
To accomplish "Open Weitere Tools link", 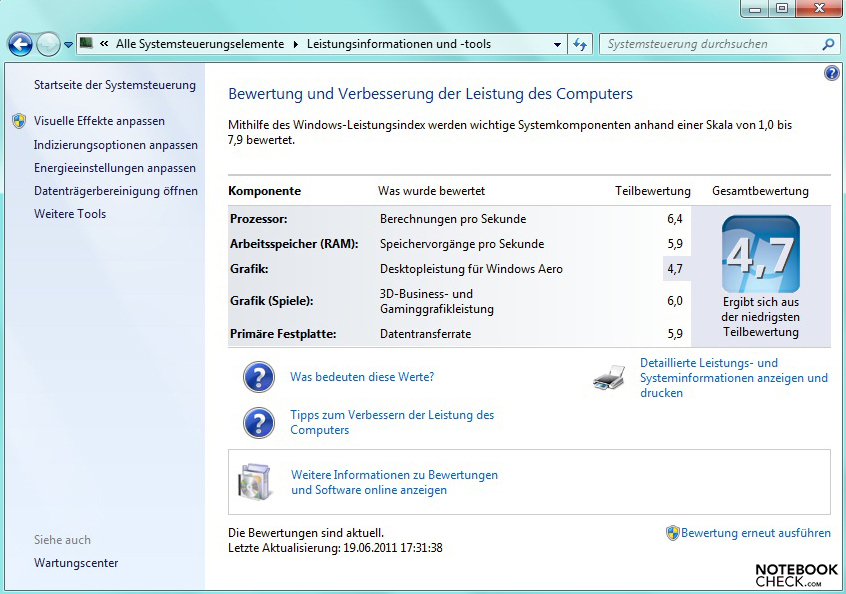I will 70,214.
